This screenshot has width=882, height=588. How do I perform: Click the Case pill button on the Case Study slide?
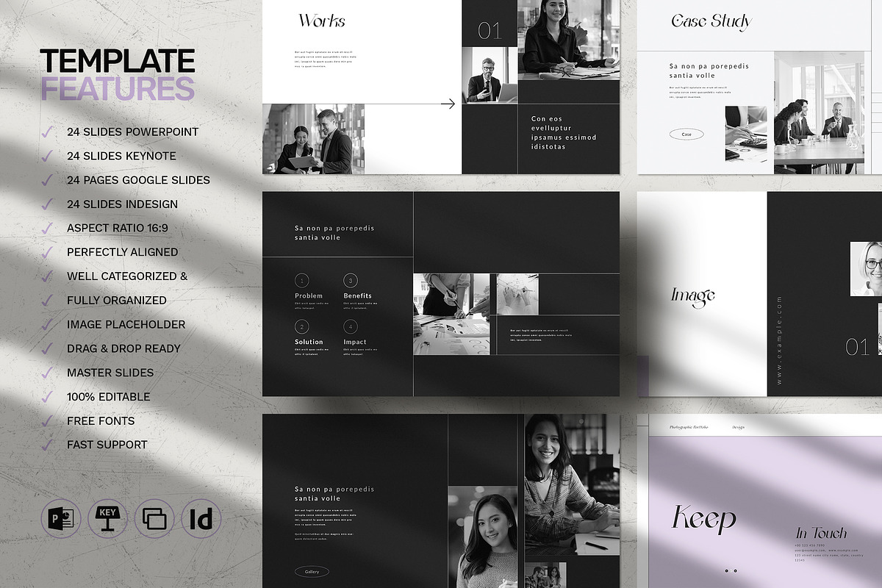[x=686, y=135]
